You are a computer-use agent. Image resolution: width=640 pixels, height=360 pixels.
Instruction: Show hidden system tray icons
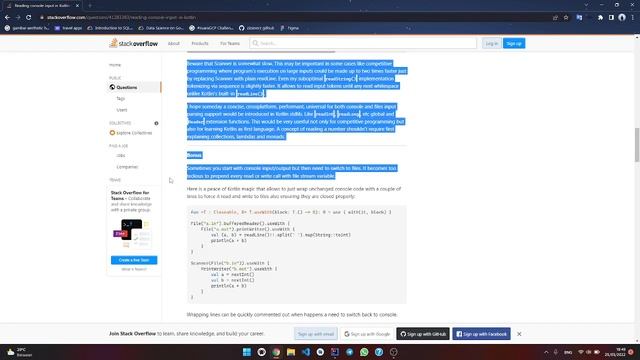point(546,352)
